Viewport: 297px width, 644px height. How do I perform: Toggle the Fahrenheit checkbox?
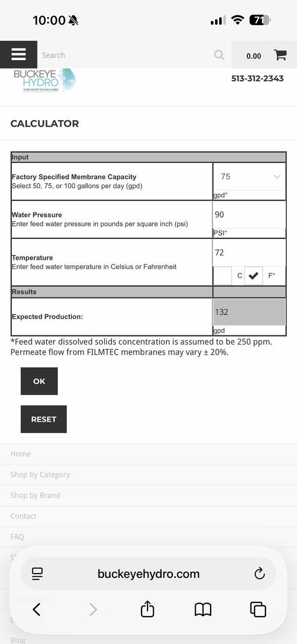[x=254, y=276]
